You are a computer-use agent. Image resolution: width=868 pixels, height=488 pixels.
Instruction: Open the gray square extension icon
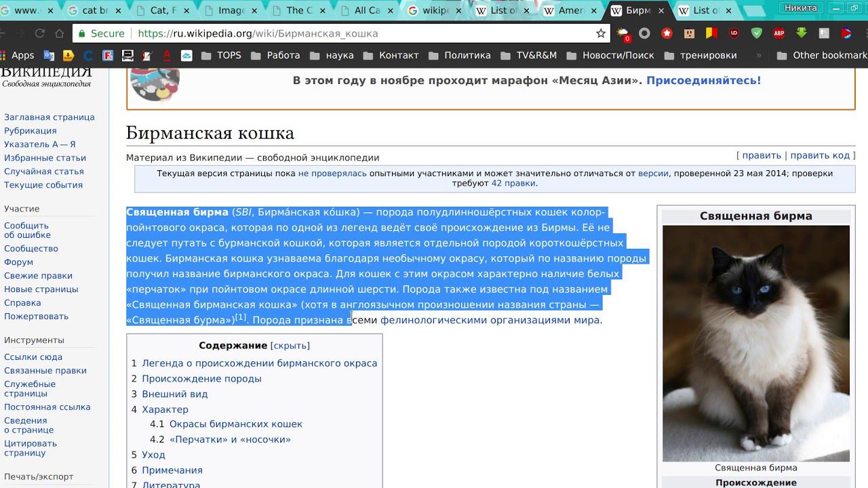pos(824,33)
